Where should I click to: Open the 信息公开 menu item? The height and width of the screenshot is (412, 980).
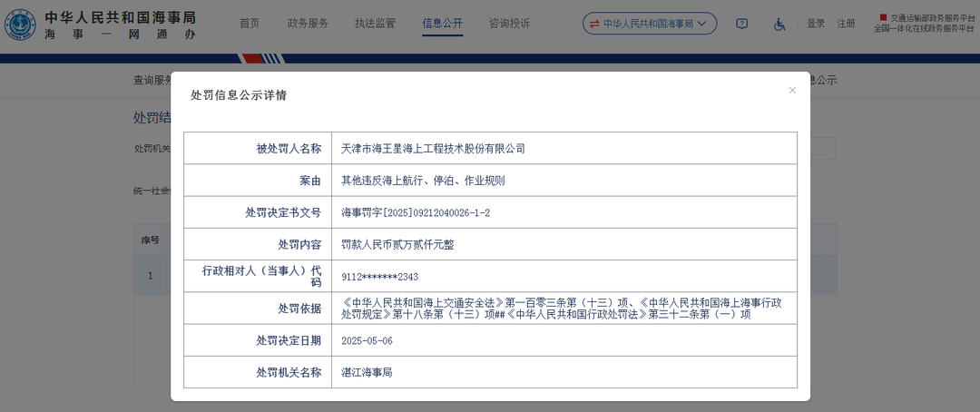[x=442, y=24]
